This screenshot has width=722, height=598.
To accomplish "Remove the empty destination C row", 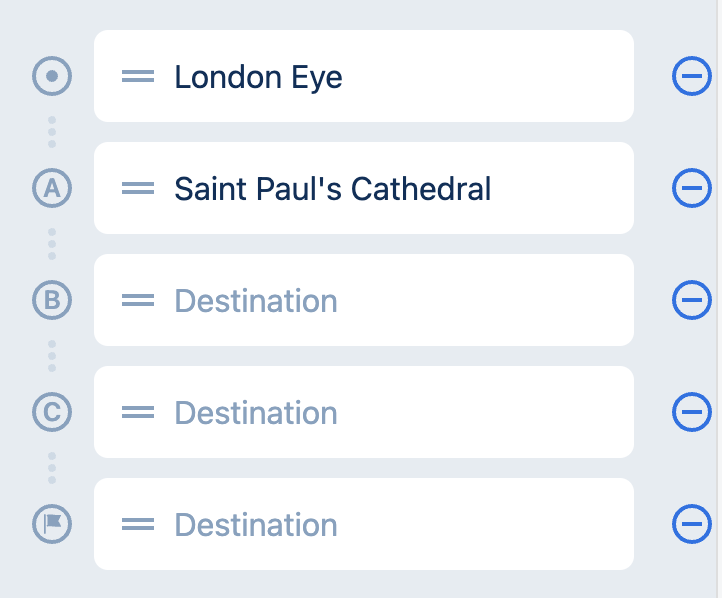I will click(692, 412).
